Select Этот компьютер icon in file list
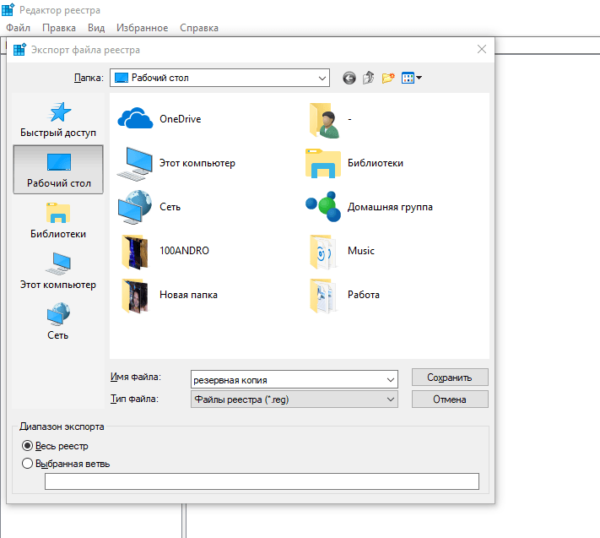600x538 pixels. [x=135, y=164]
